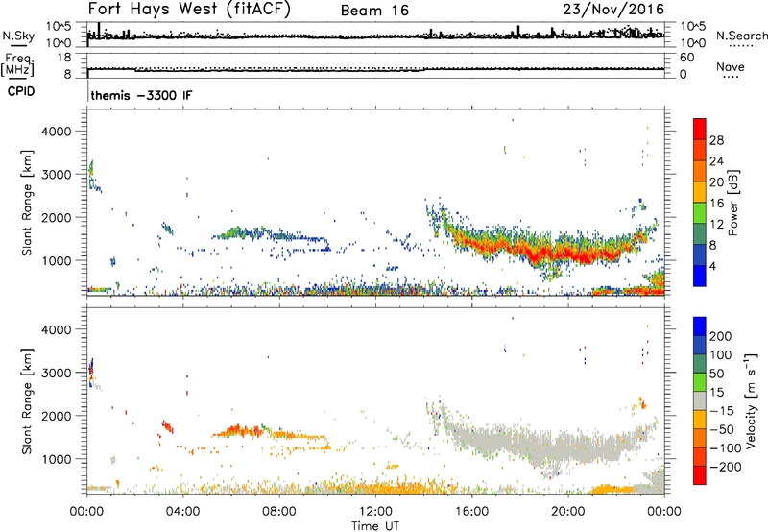Click the date "23/Nov/2016"
This screenshot has width=768, height=532.
pos(613,9)
